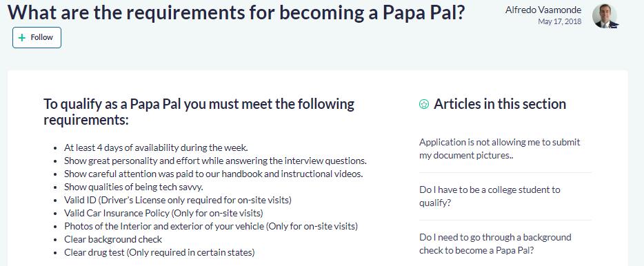This screenshot has width=644, height=266.
Task: Click the Follow button
Action: [37, 37]
